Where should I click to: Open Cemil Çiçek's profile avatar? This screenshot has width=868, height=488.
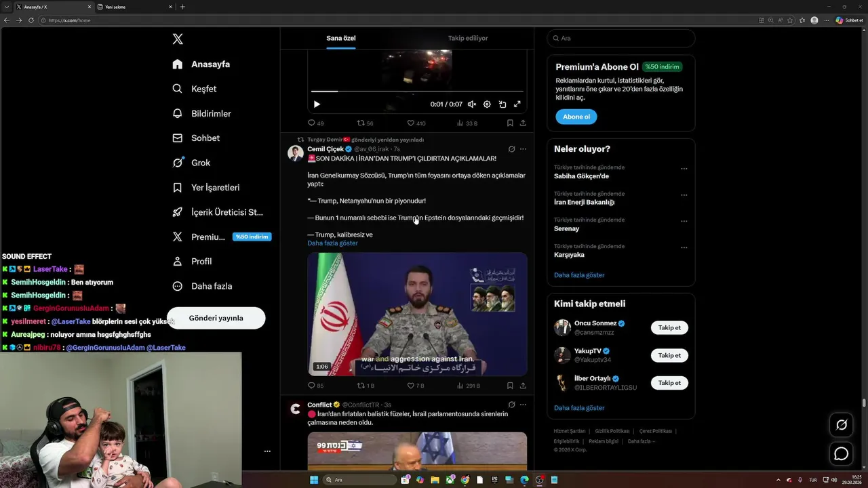coord(295,152)
